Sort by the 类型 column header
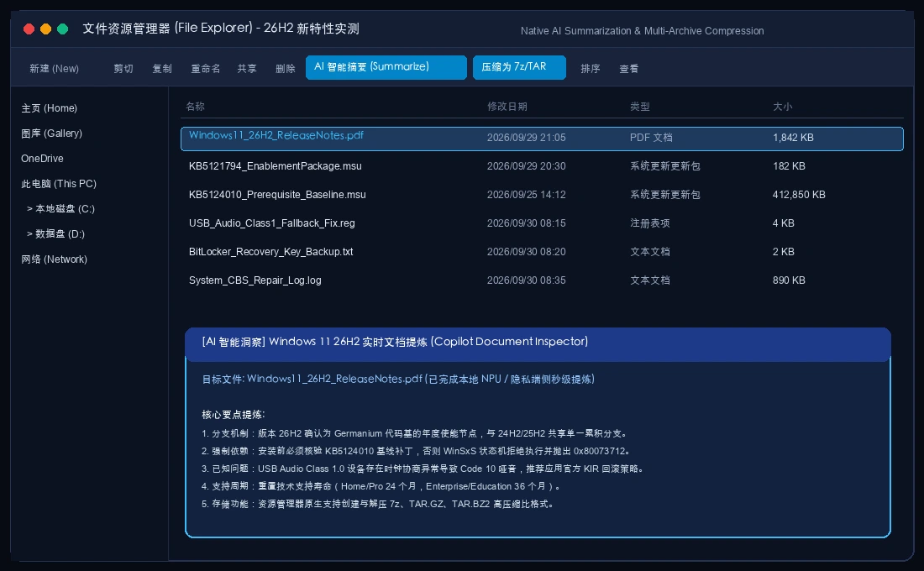This screenshot has height=571, width=924. click(x=639, y=107)
